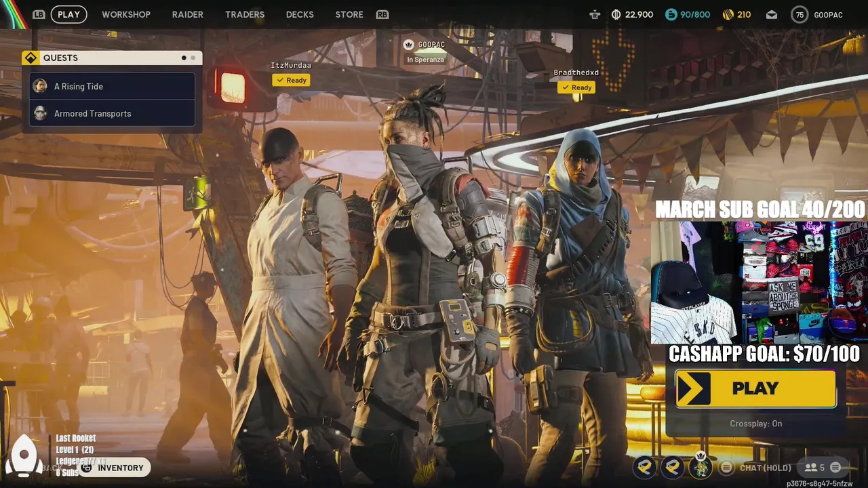Open GOOPAC profile name in top bar
Viewport: 868px width, 488px height.
(x=829, y=15)
